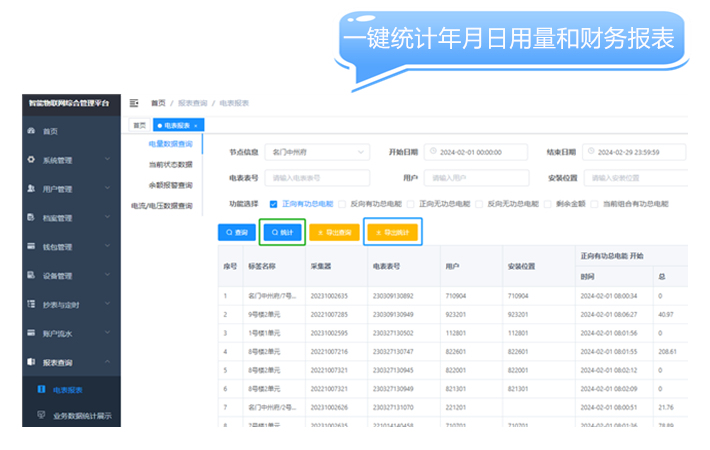Click the 电表表号 input field

tap(316, 178)
